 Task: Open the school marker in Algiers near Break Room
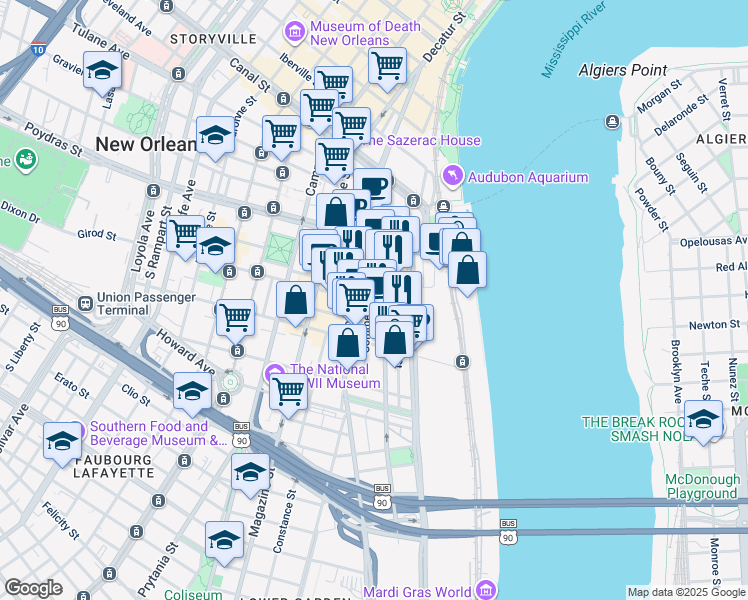703,421
